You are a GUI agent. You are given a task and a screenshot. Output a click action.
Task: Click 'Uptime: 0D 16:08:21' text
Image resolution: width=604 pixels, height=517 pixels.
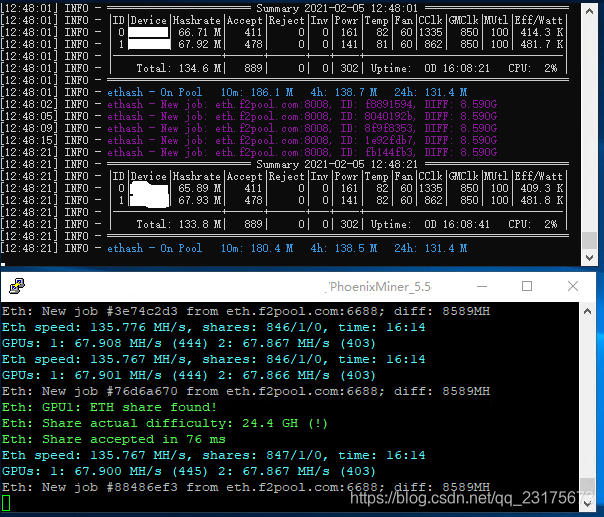coord(430,68)
